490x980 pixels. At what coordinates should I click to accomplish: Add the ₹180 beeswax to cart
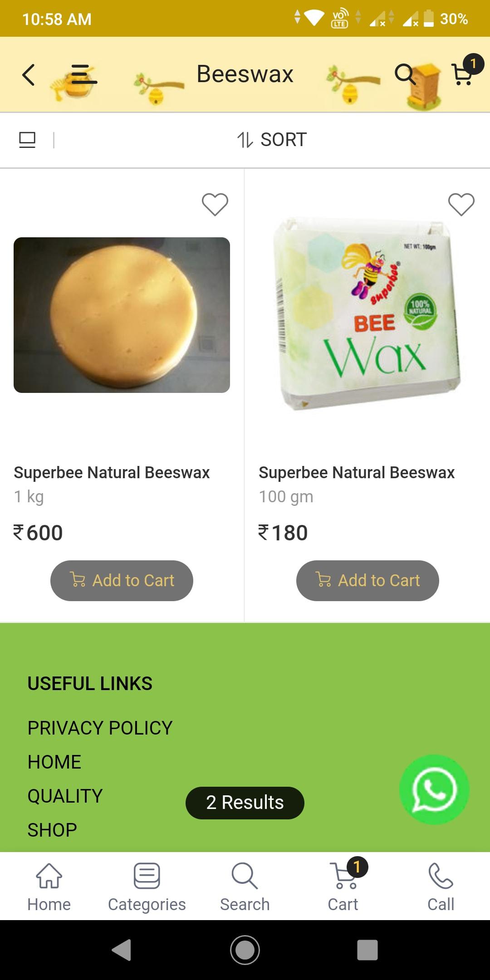click(x=367, y=581)
